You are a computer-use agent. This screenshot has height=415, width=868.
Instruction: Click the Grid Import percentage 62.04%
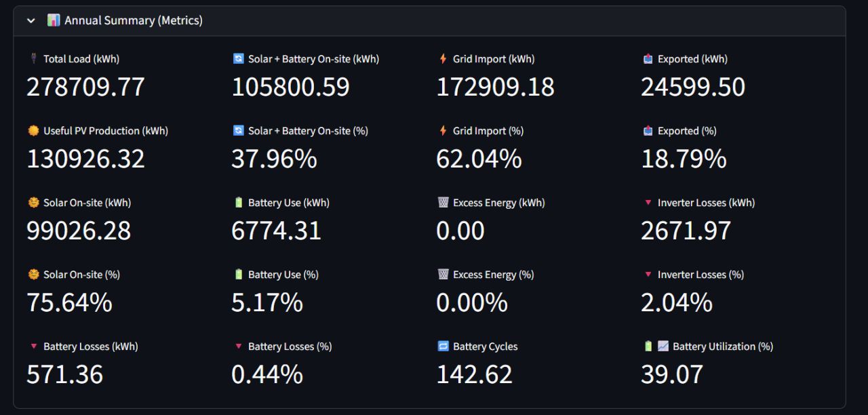coord(479,159)
